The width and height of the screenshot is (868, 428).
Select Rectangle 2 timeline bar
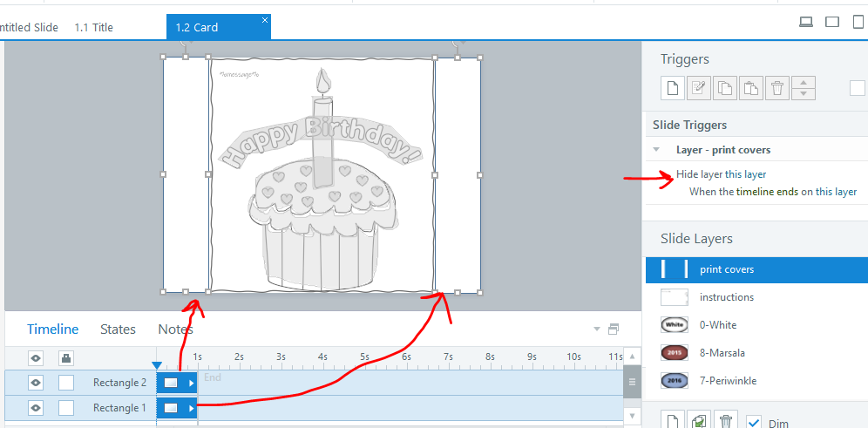click(x=177, y=383)
